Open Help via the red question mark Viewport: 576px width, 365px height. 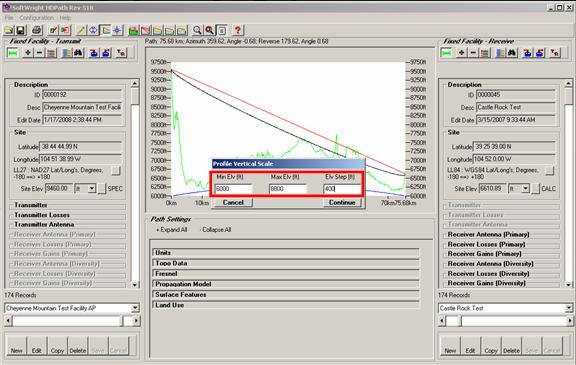point(238,30)
